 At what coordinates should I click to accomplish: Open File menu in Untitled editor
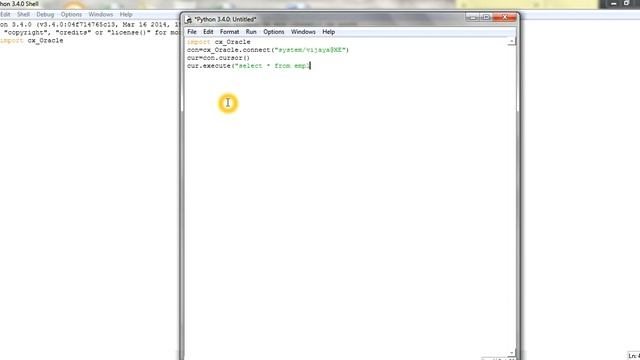tap(192, 32)
